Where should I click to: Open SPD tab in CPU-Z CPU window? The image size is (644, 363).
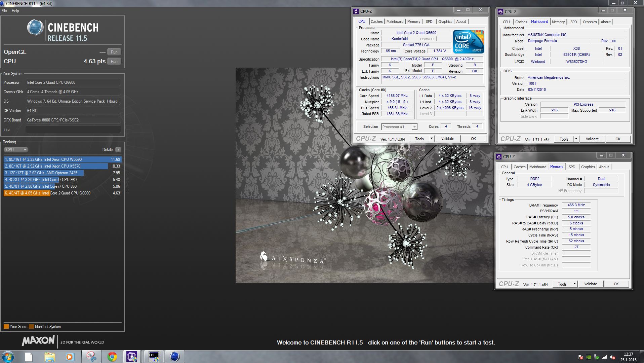pyautogui.click(x=429, y=22)
